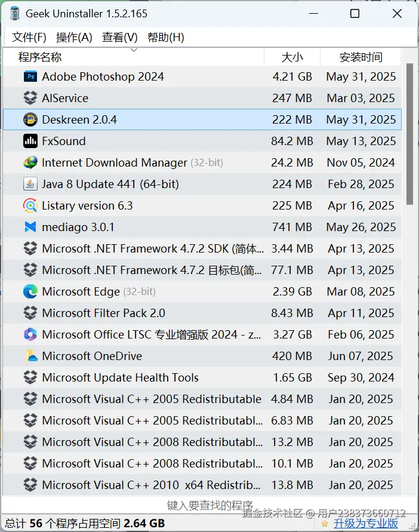Click the vertical scrollbar thumb
The width and height of the screenshot is (419, 532).
tap(410, 134)
